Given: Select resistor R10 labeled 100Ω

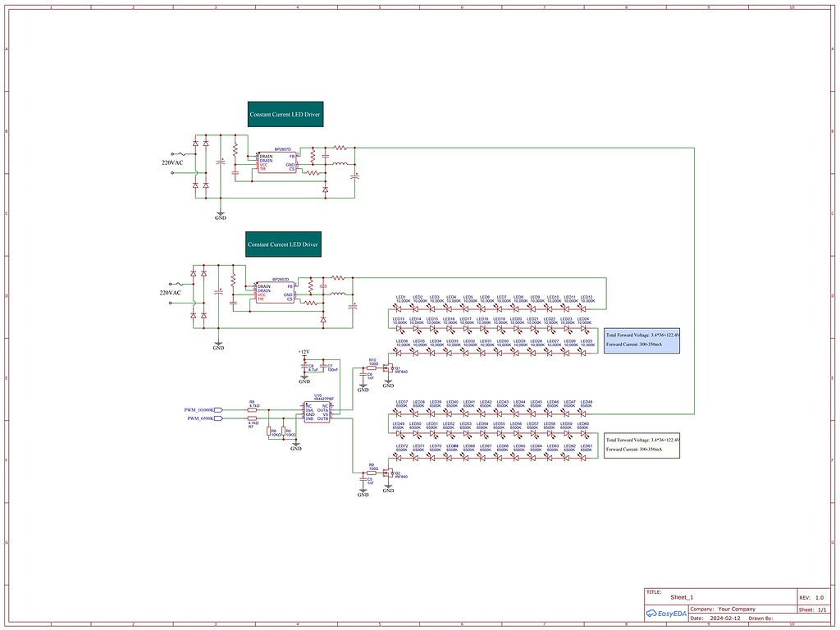Looking at the screenshot, I should pyautogui.click(x=373, y=366).
